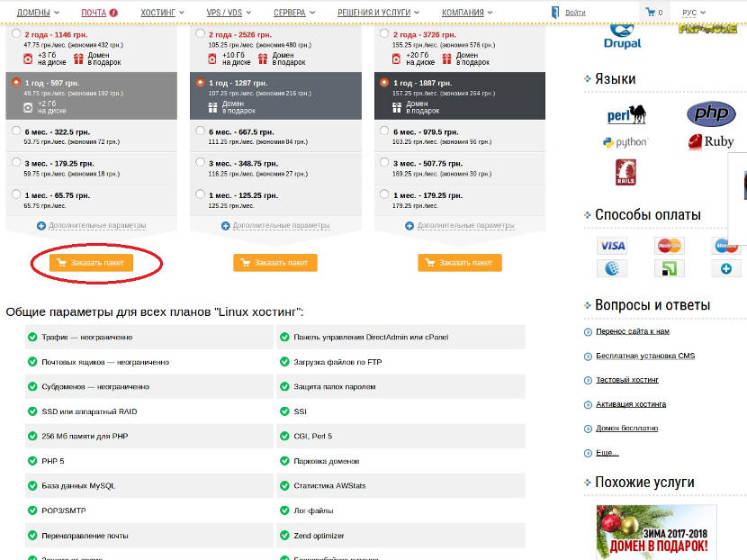747x560 pixels.
Task: Order the package below the 597 грн. plan
Action: point(91,263)
